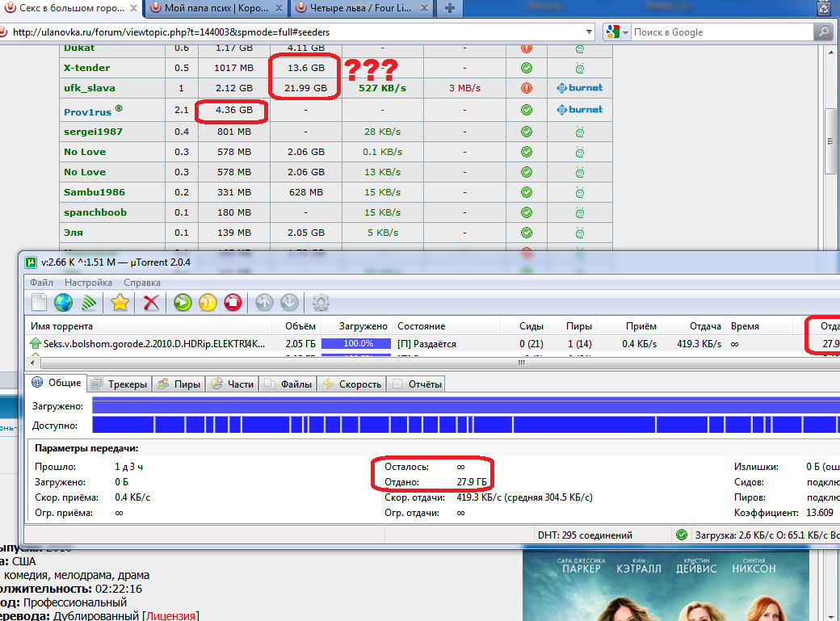The image size is (840, 621).
Task: Open the RSS feed icon in µTorrent toolbar
Action: tap(90, 303)
